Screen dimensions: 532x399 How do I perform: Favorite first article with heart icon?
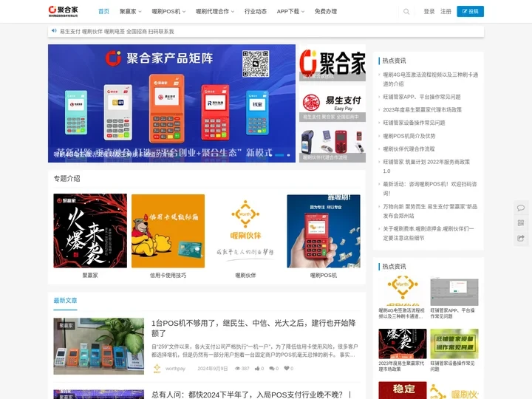click(x=287, y=369)
